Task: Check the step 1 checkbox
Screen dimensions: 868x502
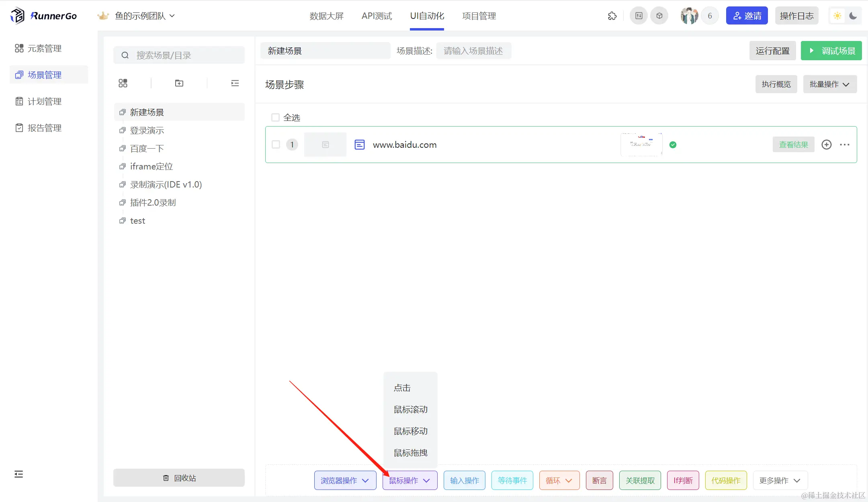Action: point(276,145)
